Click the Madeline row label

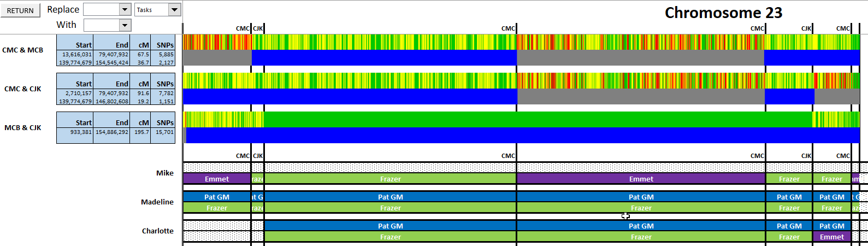(x=157, y=202)
